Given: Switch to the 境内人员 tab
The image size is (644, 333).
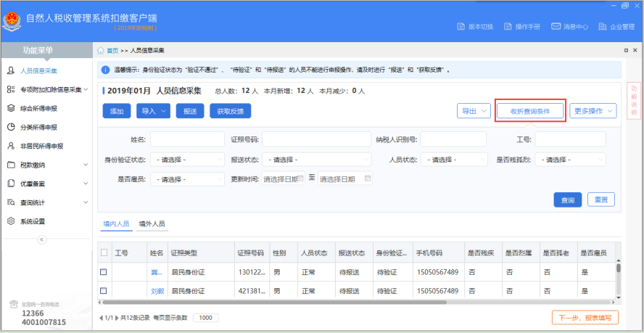Looking at the screenshot, I should click(x=117, y=224).
